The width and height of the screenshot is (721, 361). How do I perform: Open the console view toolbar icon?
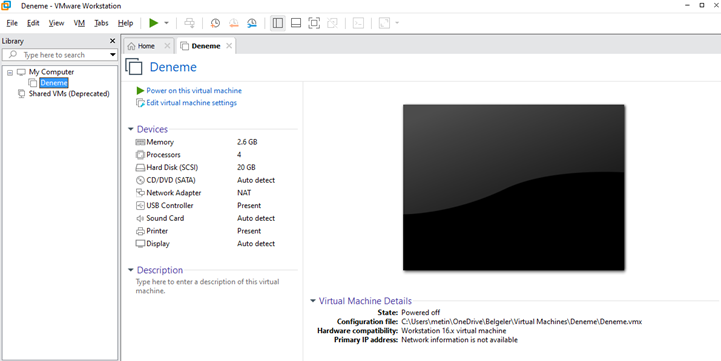click(358, 23)
